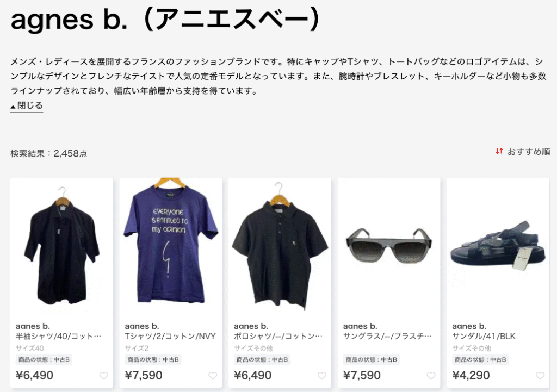The width and height of the screenshot is (557, 392).
Task: Favorite the ¥6,490 half-sleeve shirt with the heart
Action: click(x=103, y=376)
